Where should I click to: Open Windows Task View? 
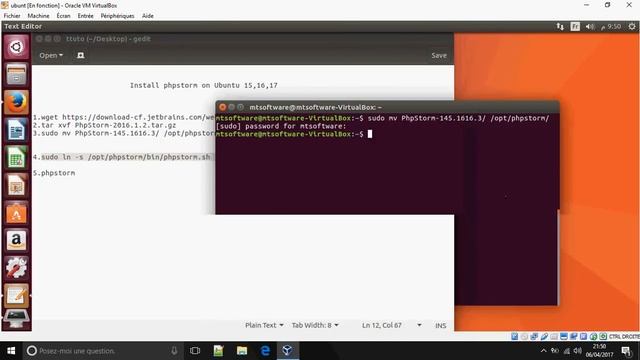click(195, 351)
